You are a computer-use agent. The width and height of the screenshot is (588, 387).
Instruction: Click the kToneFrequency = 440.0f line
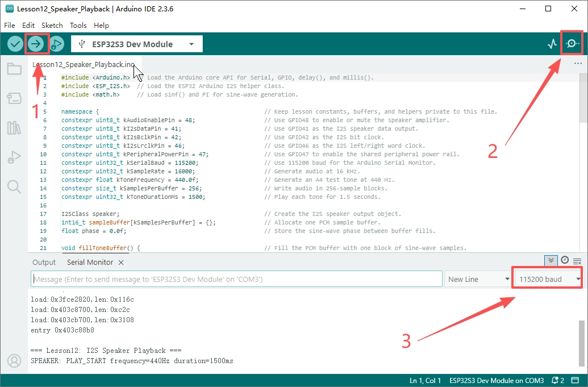130,180
